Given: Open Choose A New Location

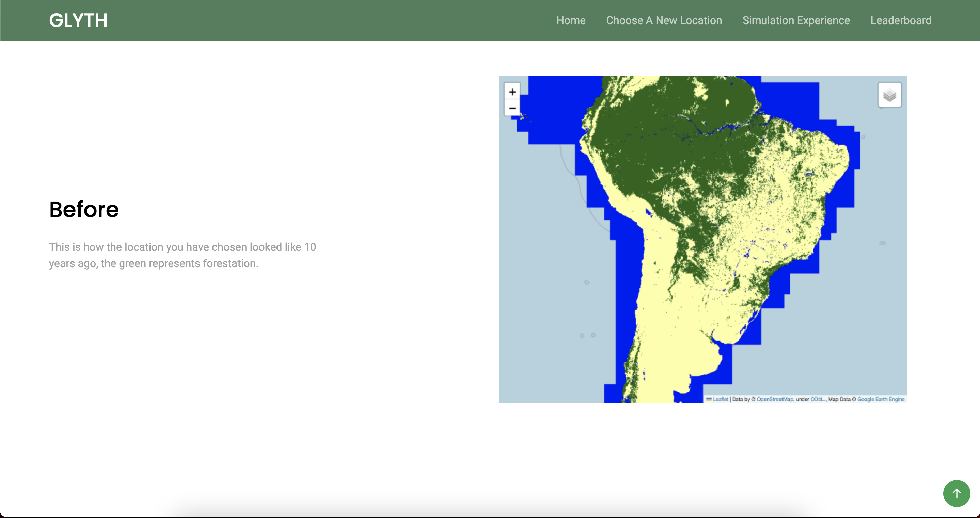Looking at the screenshot, I should (x=663, y=20).
